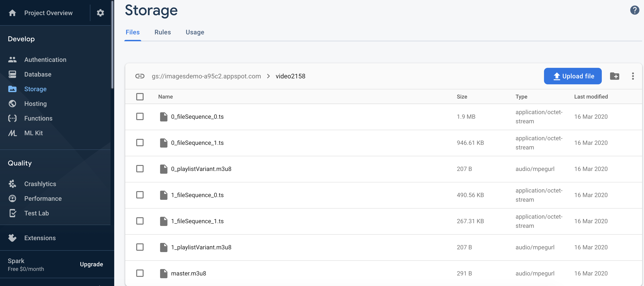
Task: Click the Type column header
Action: (521, 97)
